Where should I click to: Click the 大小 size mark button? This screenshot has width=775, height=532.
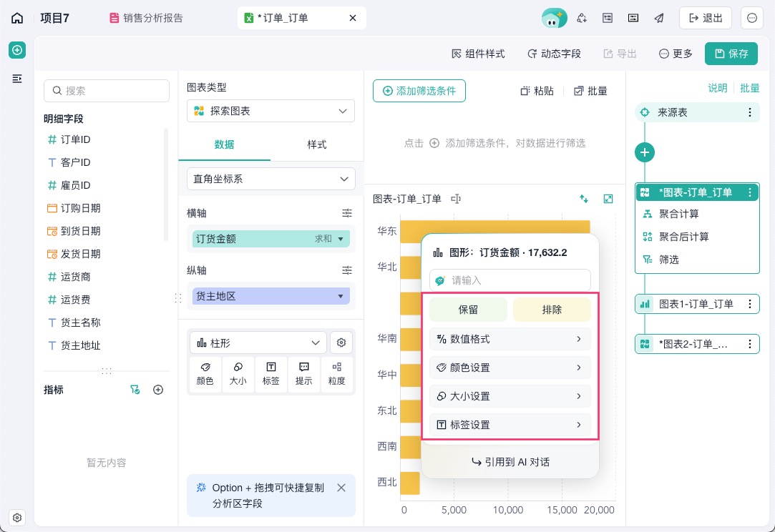[x=238, y=374]
